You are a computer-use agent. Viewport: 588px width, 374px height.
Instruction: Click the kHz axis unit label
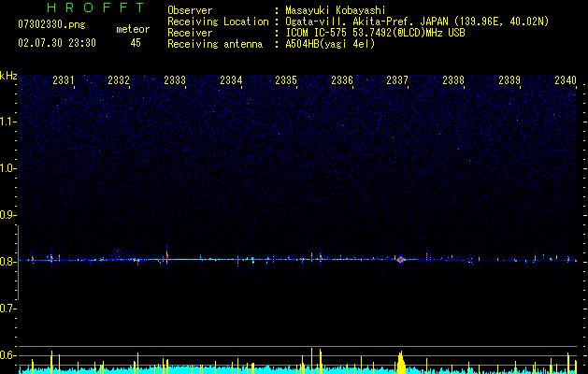point(8,76)
